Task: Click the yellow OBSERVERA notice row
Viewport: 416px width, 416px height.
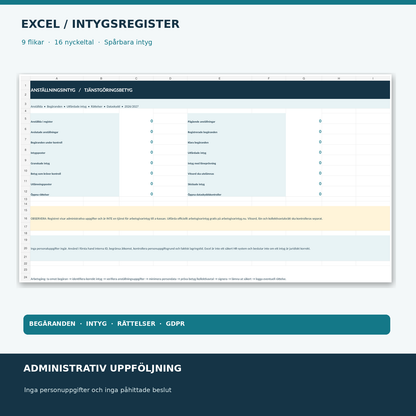Action: coord(210,219)
